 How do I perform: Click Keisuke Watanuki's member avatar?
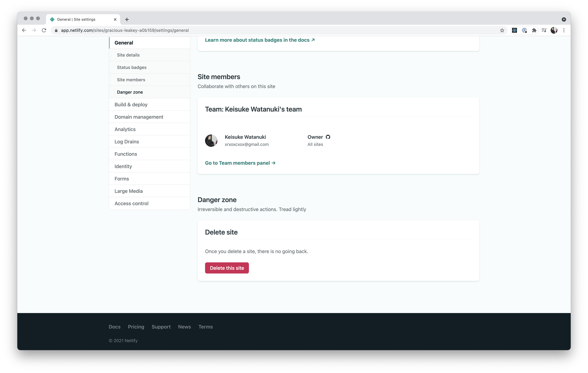click(x=211, y=141)
